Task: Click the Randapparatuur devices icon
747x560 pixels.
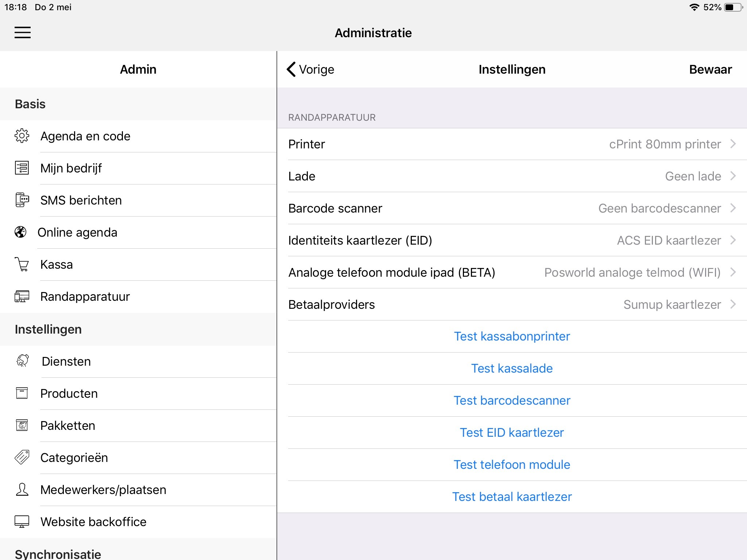Action: tap(22, 296)
